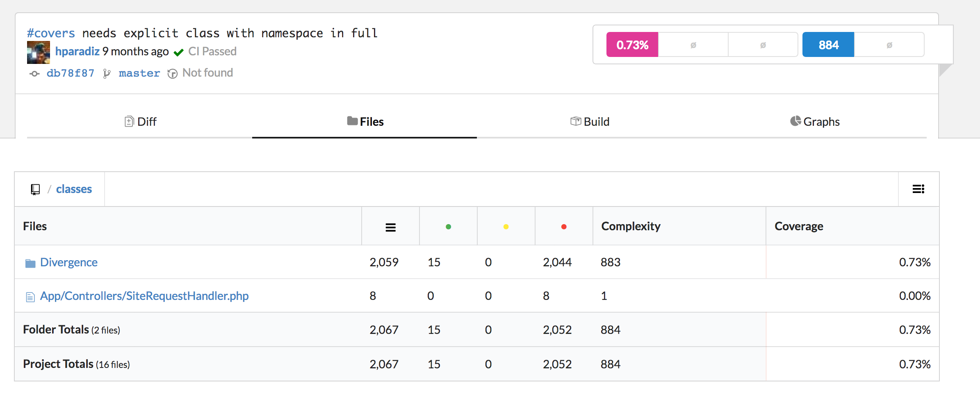Sort by yellow partial-lines dot
Image resolution: width=980 pixels, height=413 pixels.
pos(506,227)
